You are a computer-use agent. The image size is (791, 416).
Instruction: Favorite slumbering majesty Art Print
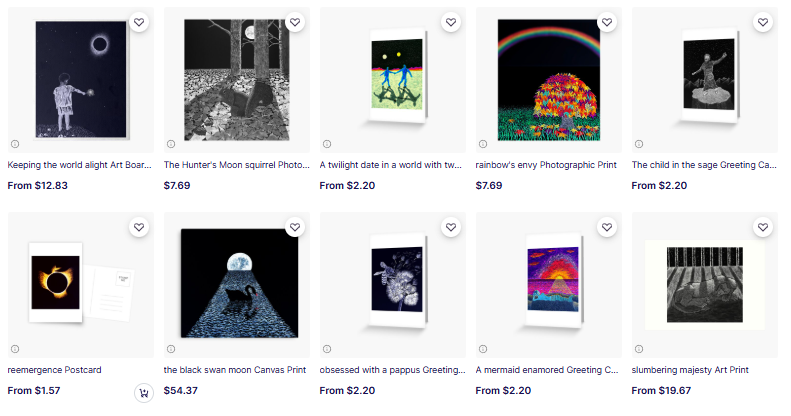point(763,227)
